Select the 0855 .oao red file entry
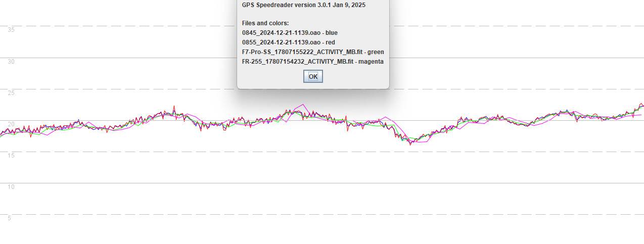The width and height of the screenshot is (644, 244). click(x=288, y=42)
